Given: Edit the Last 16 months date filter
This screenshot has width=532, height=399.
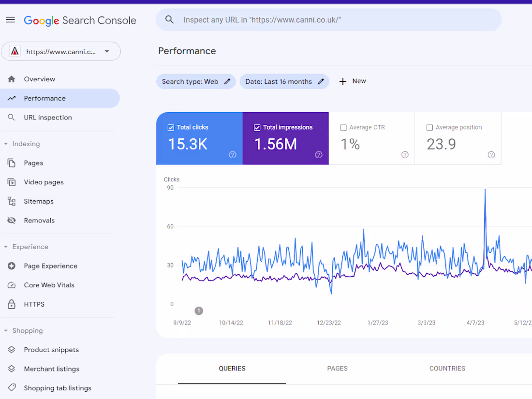Looking at the screenshot, I should [x=321, y=81].
